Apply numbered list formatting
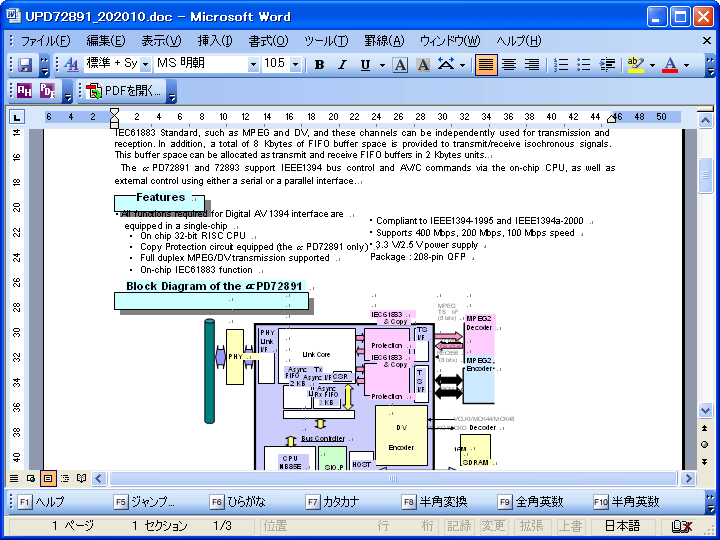The image size is (720, 540). point(561,65)
